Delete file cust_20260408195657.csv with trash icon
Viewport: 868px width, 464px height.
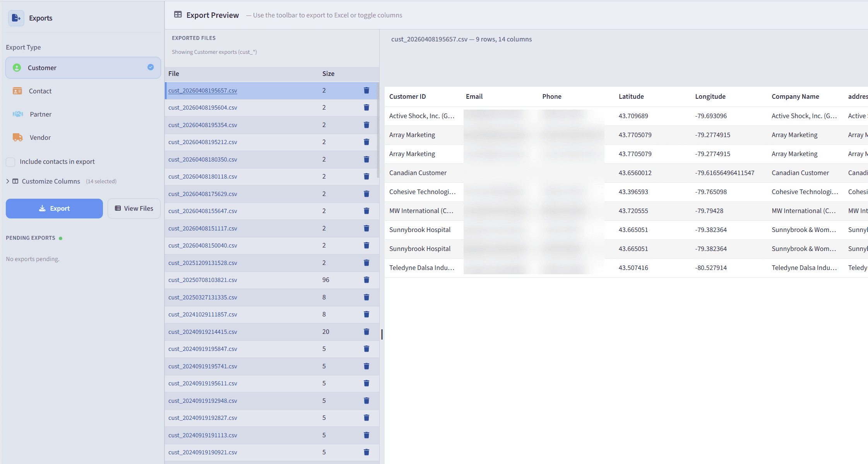(366, 90)
